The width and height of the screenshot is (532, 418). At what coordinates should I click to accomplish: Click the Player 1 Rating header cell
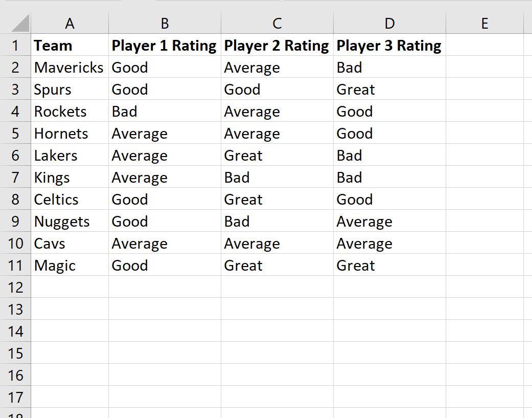click(165, 46)
